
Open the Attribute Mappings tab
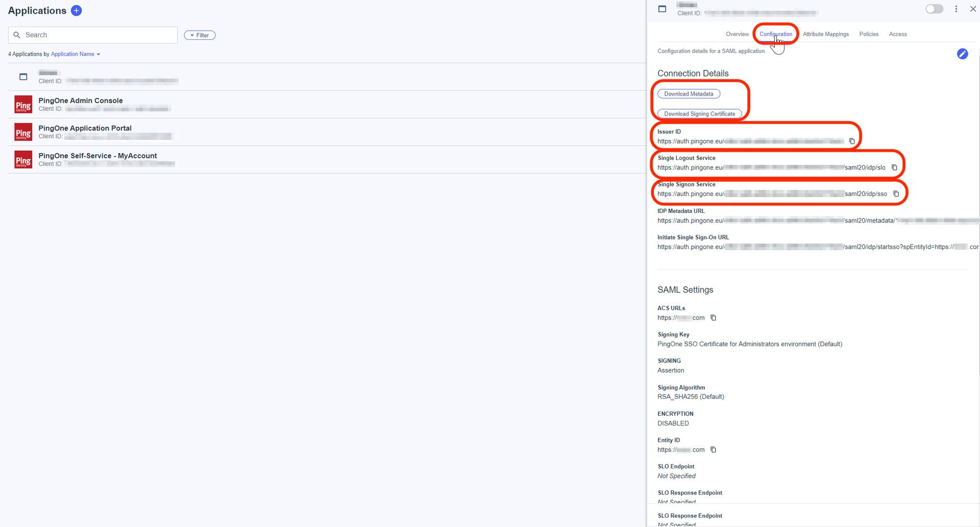pos(825,34)
